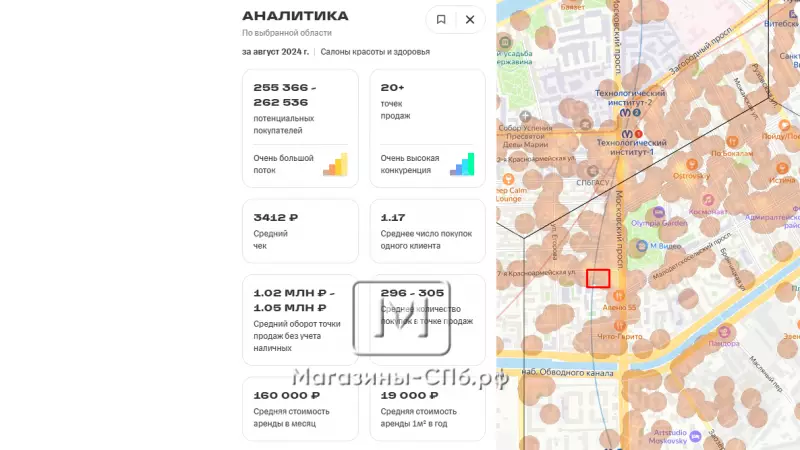Open the potential buyers card 255 366 - 262 536
The height and width of the screenshot is (450, 800).
tap(300, 128)
